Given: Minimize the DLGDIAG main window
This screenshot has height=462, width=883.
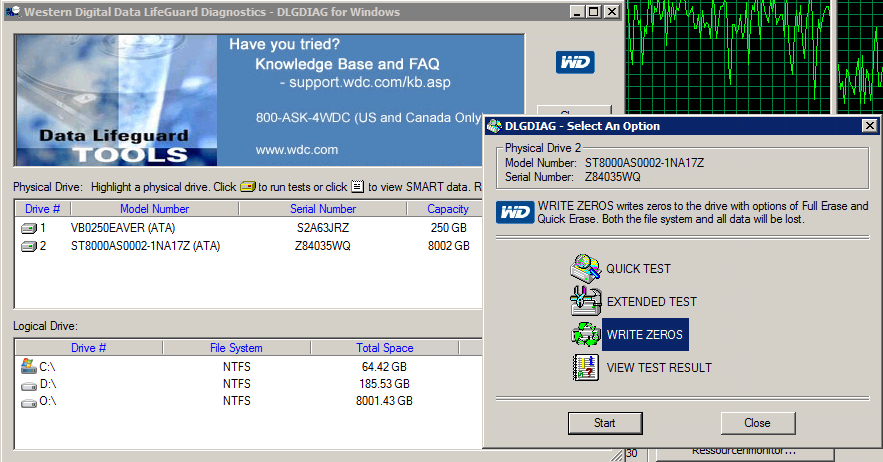Looking at the screenshot, I should pos(577,11).
